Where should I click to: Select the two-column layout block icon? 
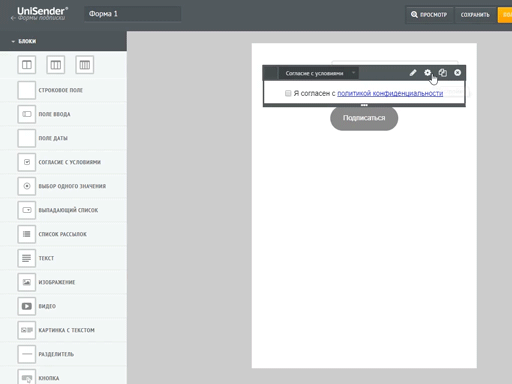coord(27,65)
